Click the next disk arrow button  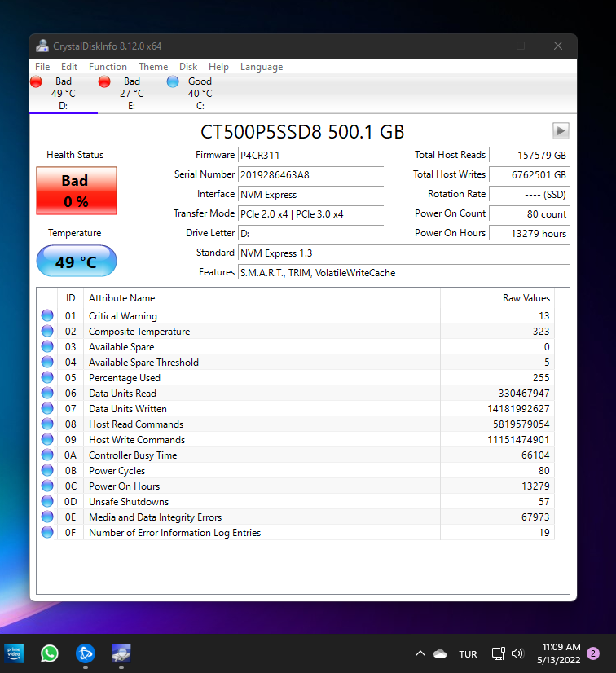click(x=561, y=130)
